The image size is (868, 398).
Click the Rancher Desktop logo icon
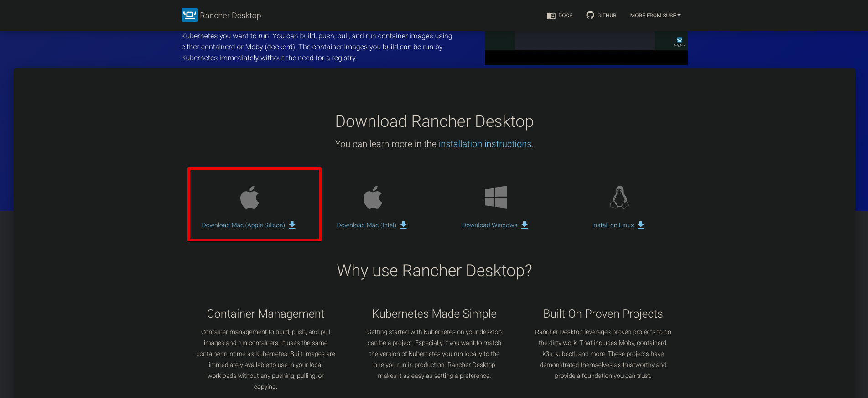click(x=189, y=15)
